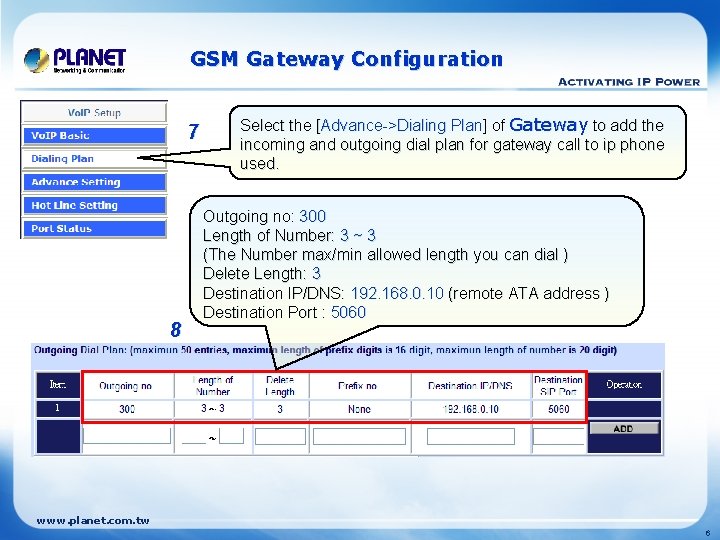Go to Hot Line Setting
This screenshot has width=720, height=540.
click(x=94, y=205)
